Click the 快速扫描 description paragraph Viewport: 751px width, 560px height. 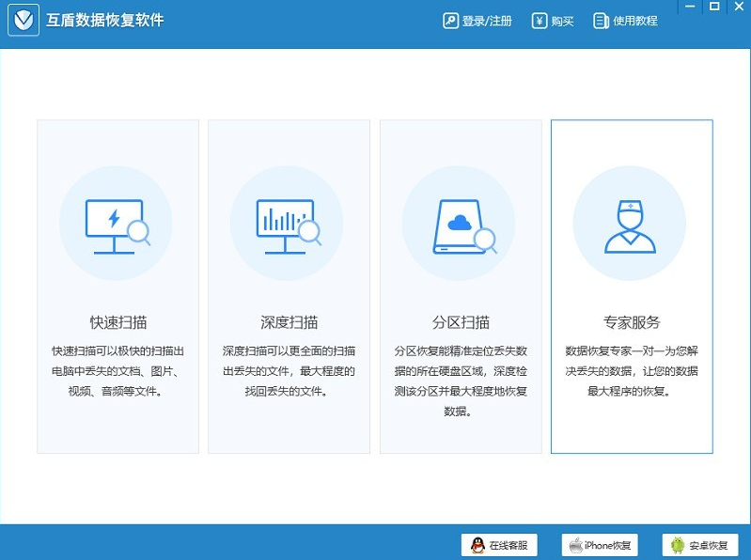coord(118,371)
